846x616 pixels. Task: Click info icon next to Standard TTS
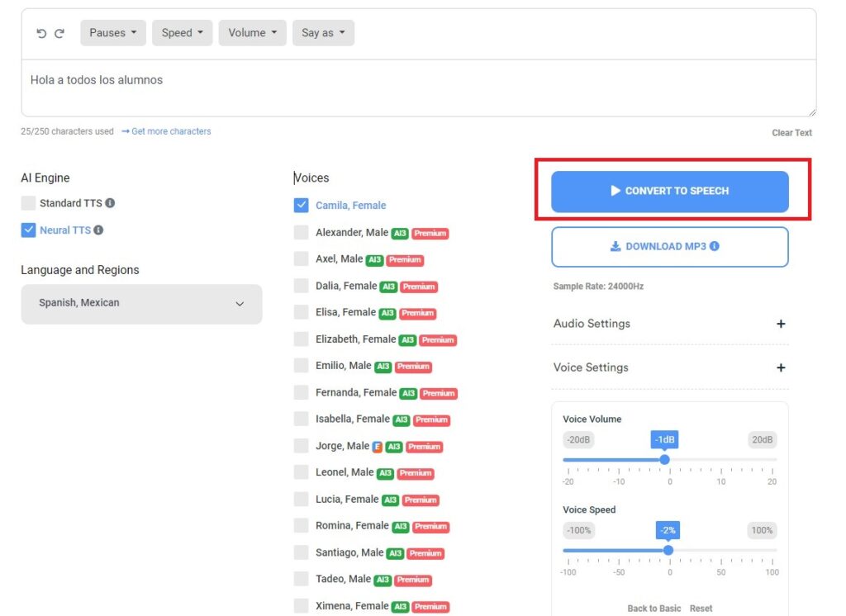pos(110,203)
